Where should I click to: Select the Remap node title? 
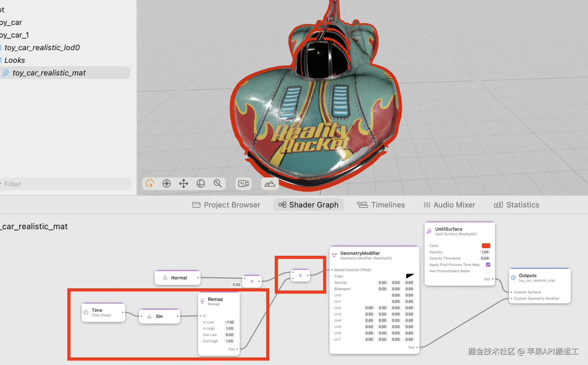coord(215,299)
